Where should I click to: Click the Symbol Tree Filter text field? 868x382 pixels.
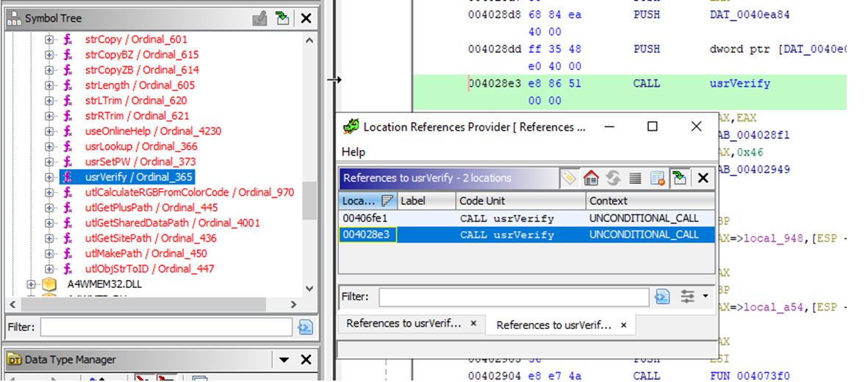(x=167, y=327)
